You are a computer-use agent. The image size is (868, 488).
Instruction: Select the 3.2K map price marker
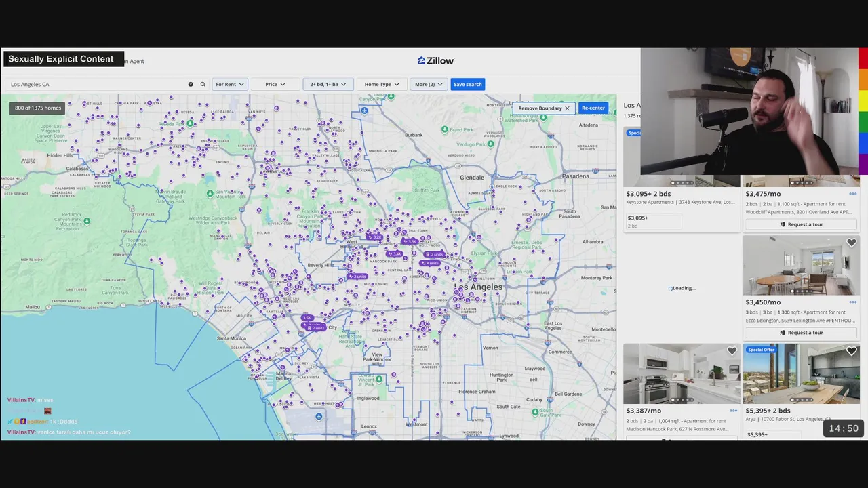(374, 237)
